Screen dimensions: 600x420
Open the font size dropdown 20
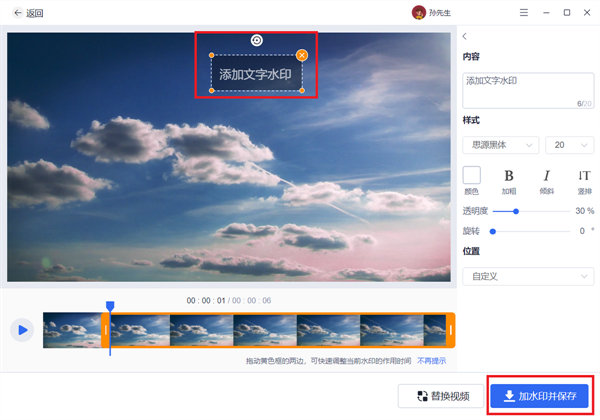570,145
